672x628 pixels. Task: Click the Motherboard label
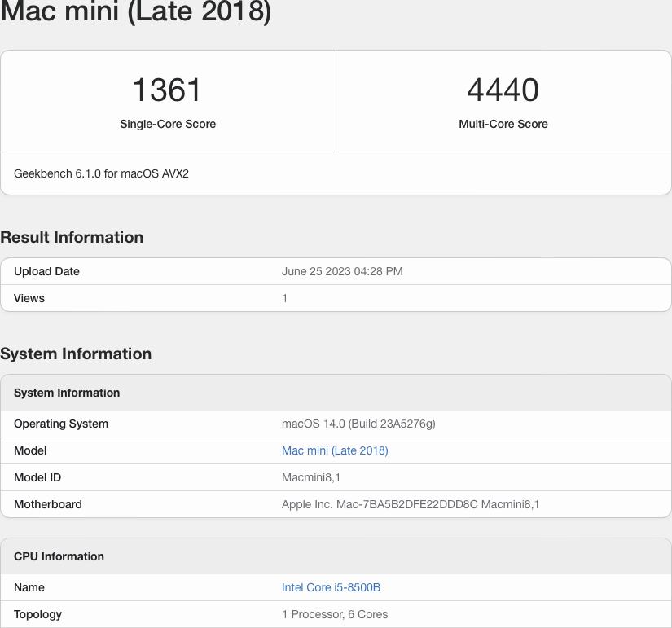point(47,504)
